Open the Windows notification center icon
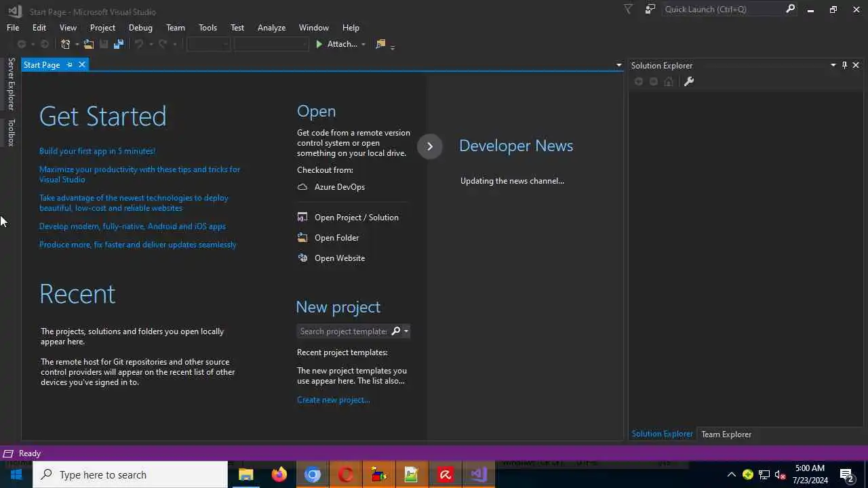 846,474
